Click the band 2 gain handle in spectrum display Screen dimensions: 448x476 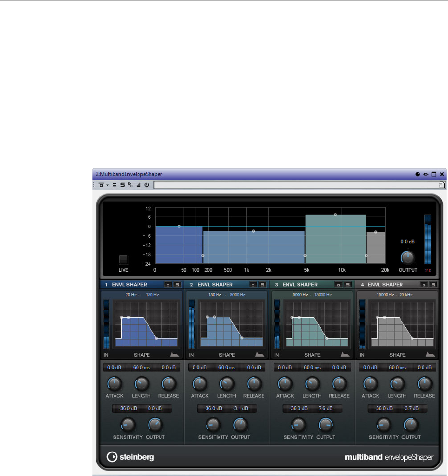254,231
